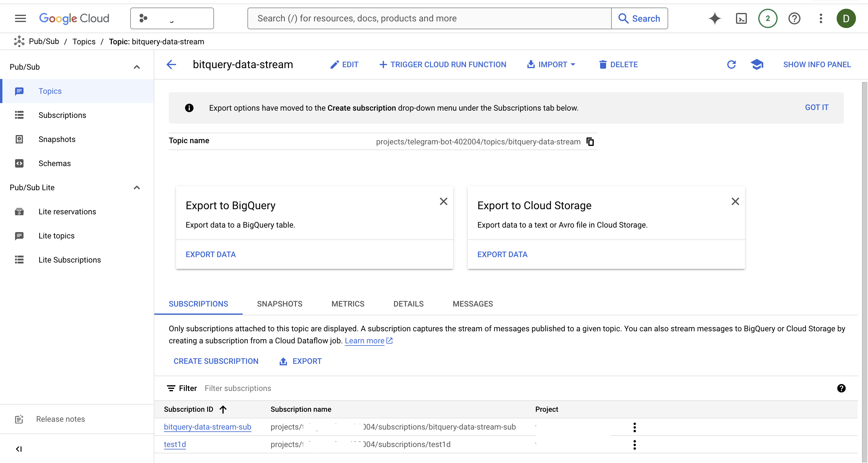The height and width of the screenshot is (463, 868).
Task: Switch to the SUBSCRIPTIONS tab
Action: click(199, 304)
